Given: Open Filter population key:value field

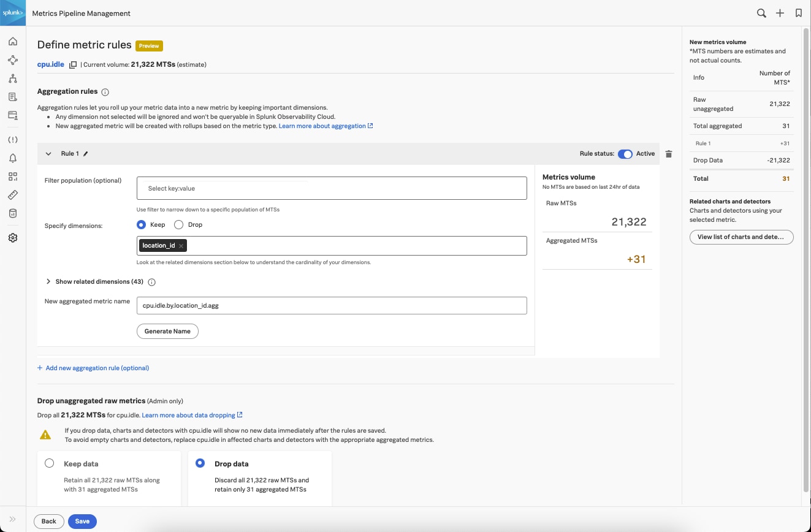Looking at the screenshot, I should [x=332, y=188].
